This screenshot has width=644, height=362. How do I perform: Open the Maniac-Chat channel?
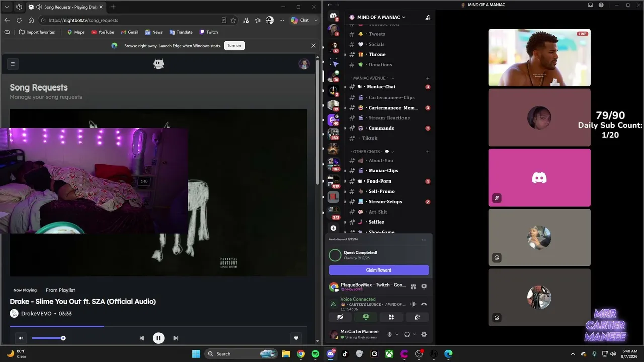pyautogui.click(x=389, y=87)
